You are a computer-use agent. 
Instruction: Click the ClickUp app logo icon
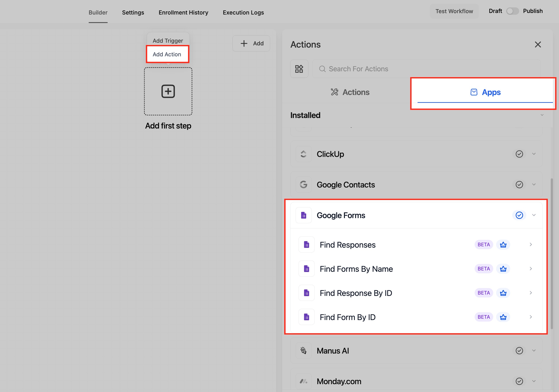point(303,154)
